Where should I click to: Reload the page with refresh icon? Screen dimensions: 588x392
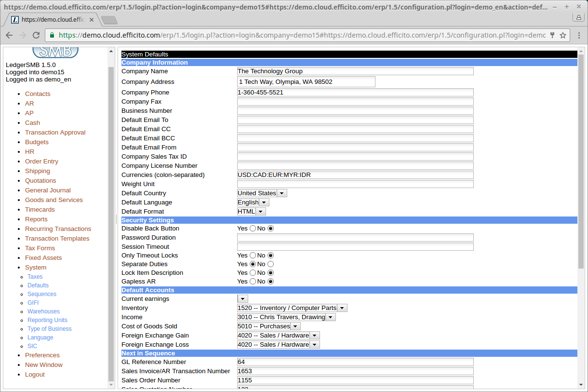coord(36,35)
